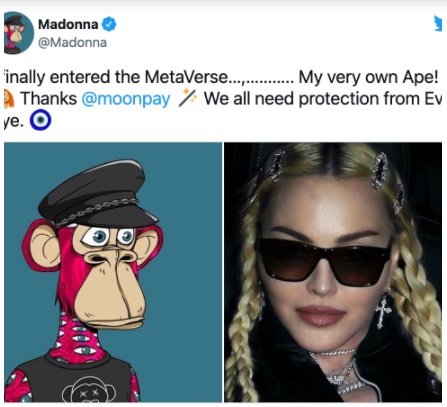Click the magic wand emoji

pos(187,98)
